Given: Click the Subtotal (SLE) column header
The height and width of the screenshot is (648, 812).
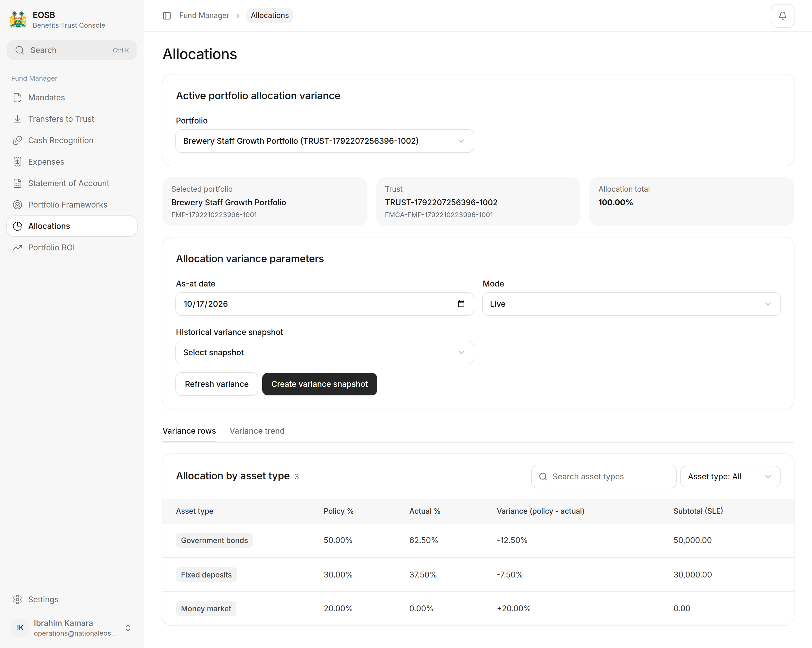Looking at the screenshot, I should [x=698, y=511].
